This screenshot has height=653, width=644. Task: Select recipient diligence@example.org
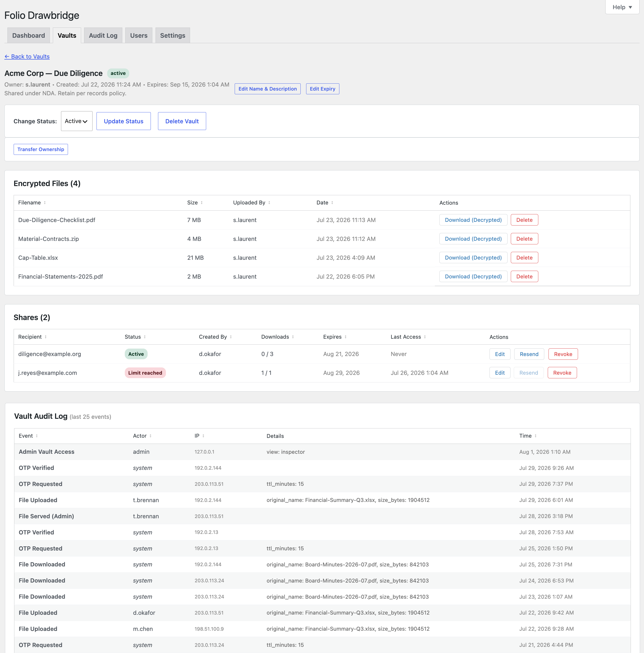tap(49, 354)
